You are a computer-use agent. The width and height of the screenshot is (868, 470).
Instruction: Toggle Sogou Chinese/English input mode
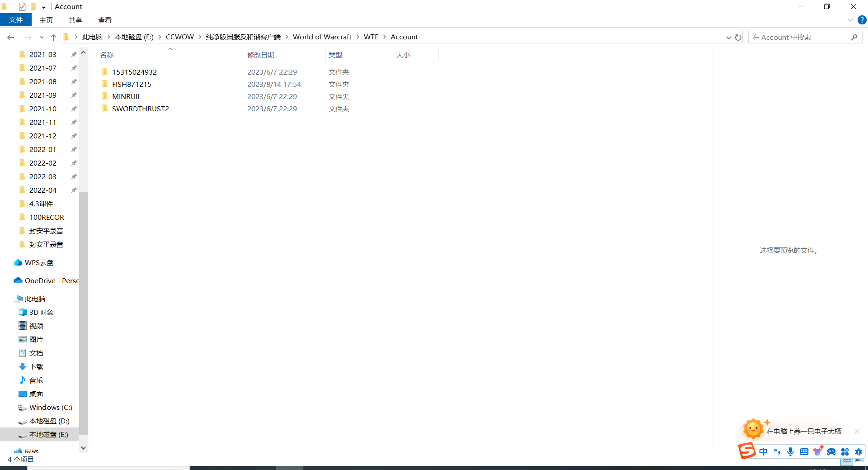764,451
